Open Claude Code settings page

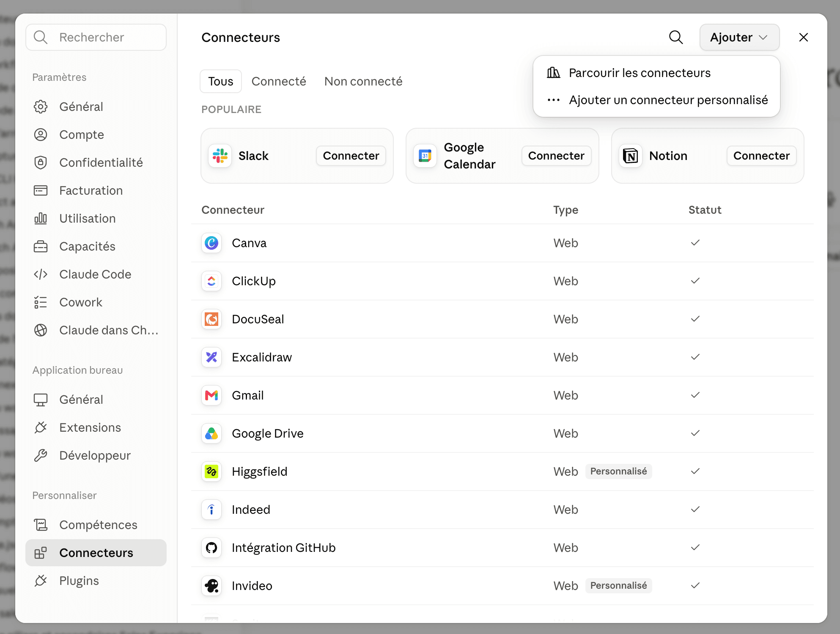click(96, 274)
